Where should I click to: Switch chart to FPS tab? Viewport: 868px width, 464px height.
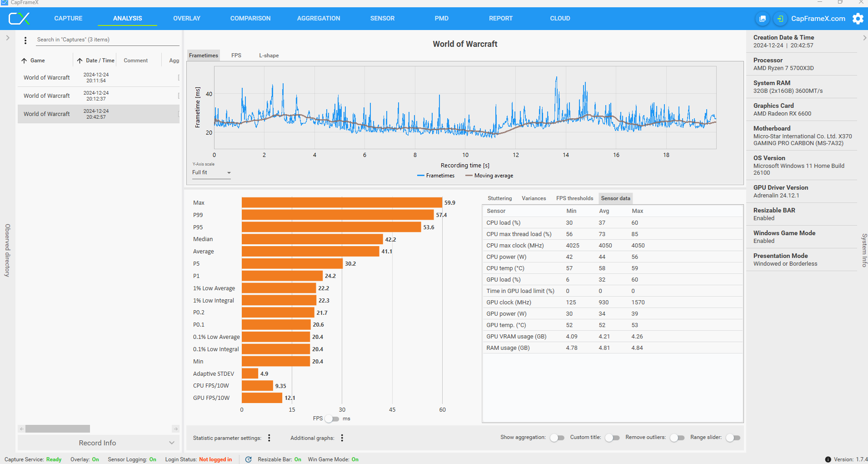click(x=236, y=55)
